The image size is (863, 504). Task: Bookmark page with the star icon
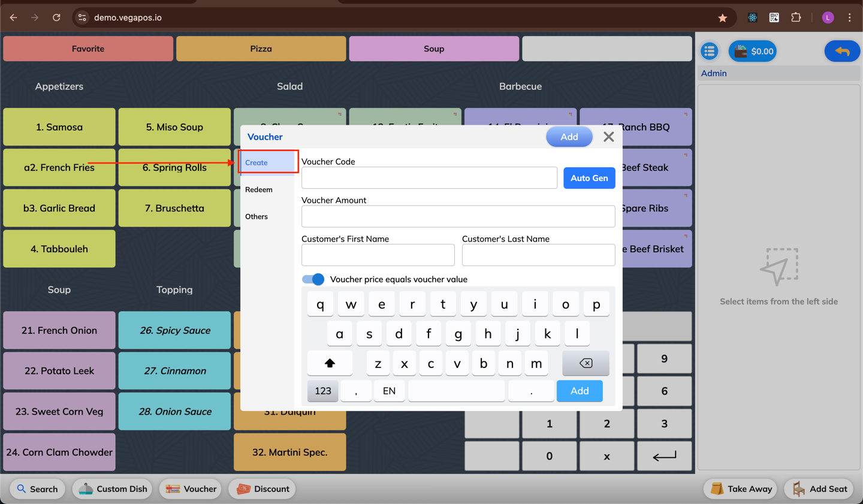click(x=723, y=17)
